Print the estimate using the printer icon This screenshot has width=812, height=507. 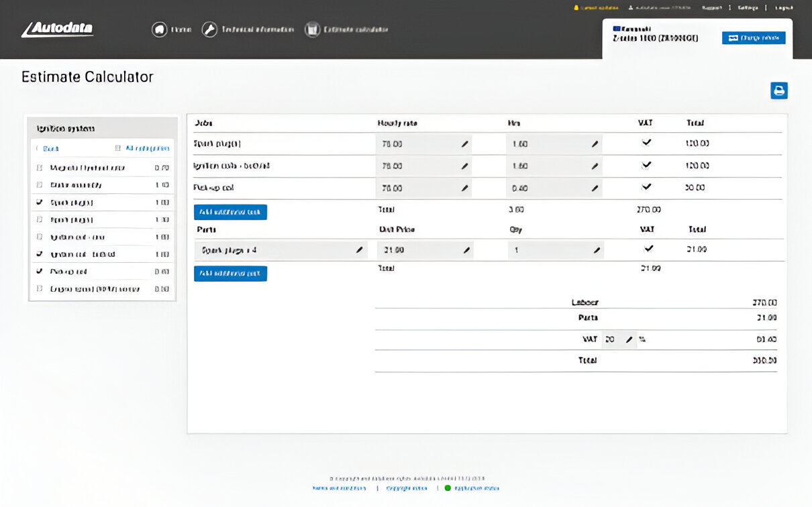[x=778, y=91]
